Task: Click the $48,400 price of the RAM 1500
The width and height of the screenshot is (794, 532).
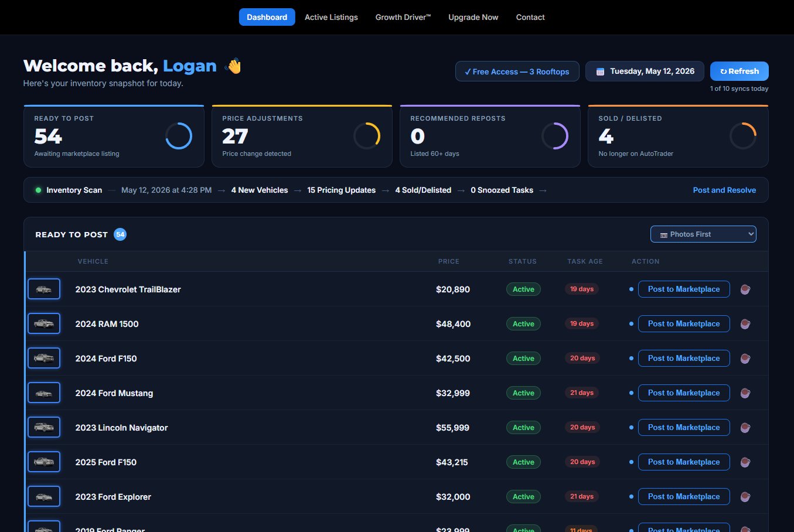Action: 454,324
